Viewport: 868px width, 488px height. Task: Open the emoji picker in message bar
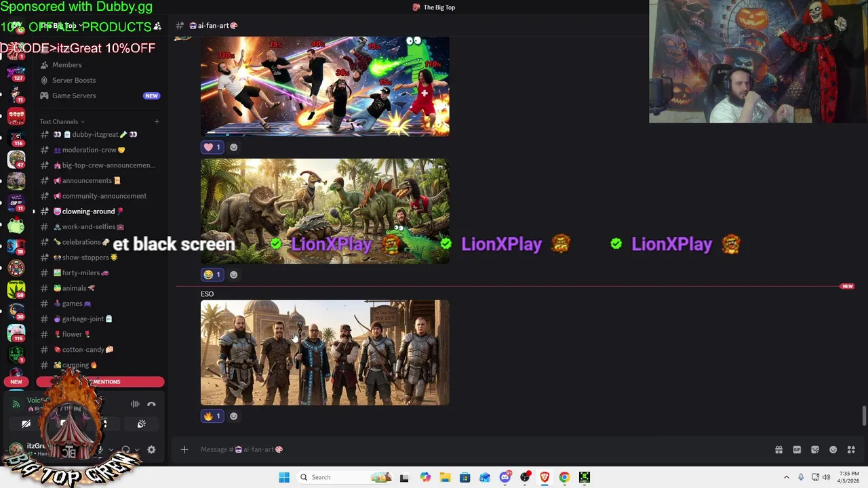pos(833,449)
